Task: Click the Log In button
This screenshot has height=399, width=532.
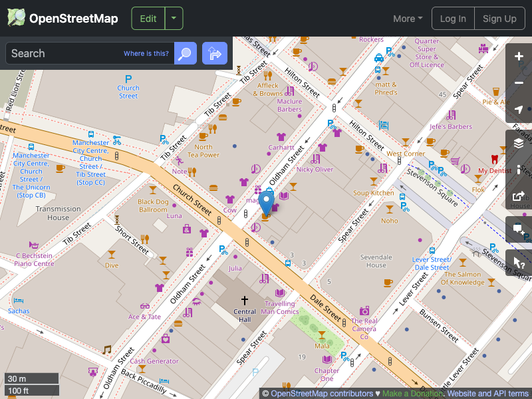Action: click(x=453, y=18)
